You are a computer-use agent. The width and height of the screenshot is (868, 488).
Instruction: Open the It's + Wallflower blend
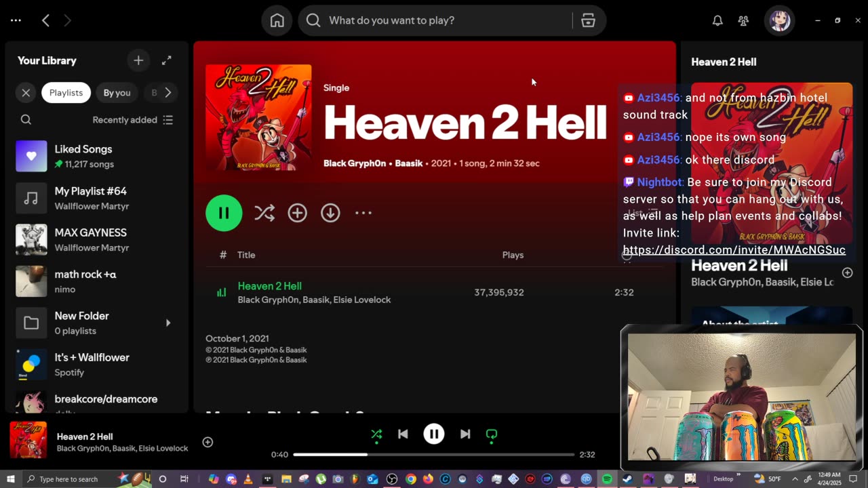(x=96, y=365)
